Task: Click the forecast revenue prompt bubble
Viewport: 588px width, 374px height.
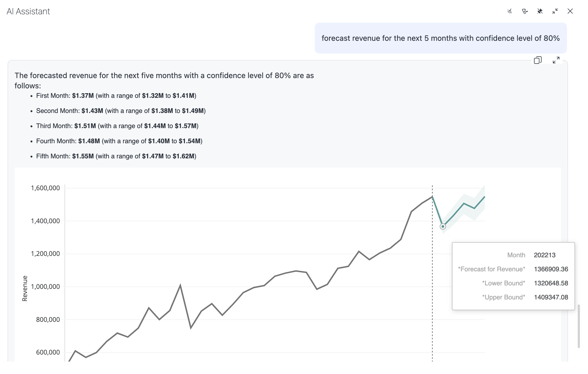Action: pyautogui.click(x=441, y=38)
